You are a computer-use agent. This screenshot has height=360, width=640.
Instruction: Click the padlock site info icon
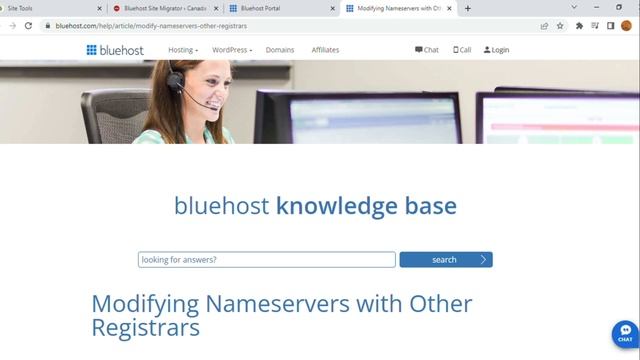48,26
